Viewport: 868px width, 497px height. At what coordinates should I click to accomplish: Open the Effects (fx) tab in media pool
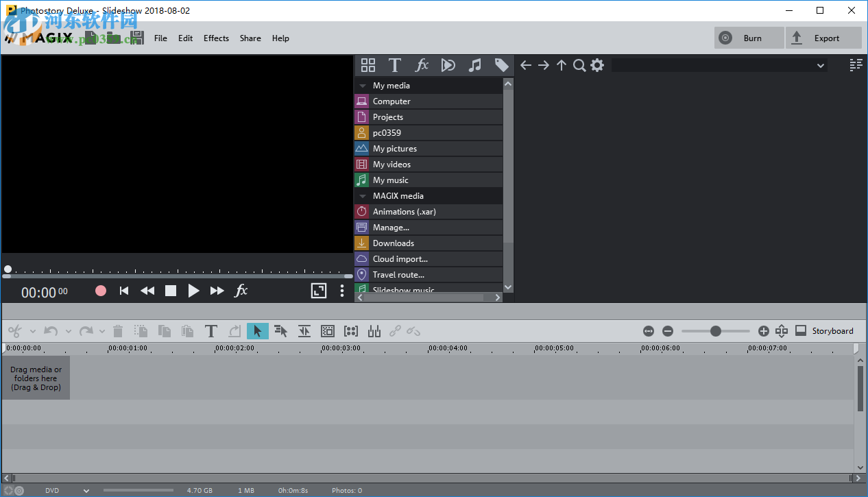[x=422, y=65]
